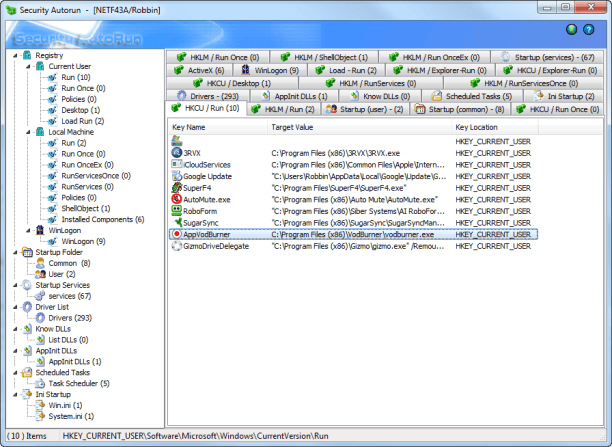Collapse the Startup Services branch
This screenshot has width=612, height=447.
coord(15,285)
